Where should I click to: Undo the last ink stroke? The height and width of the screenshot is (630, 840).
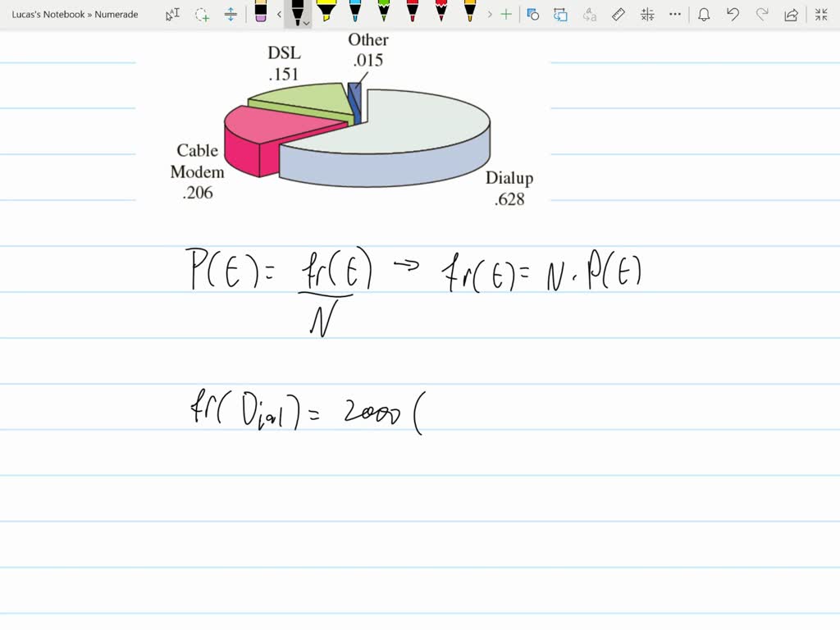[732, 14]
